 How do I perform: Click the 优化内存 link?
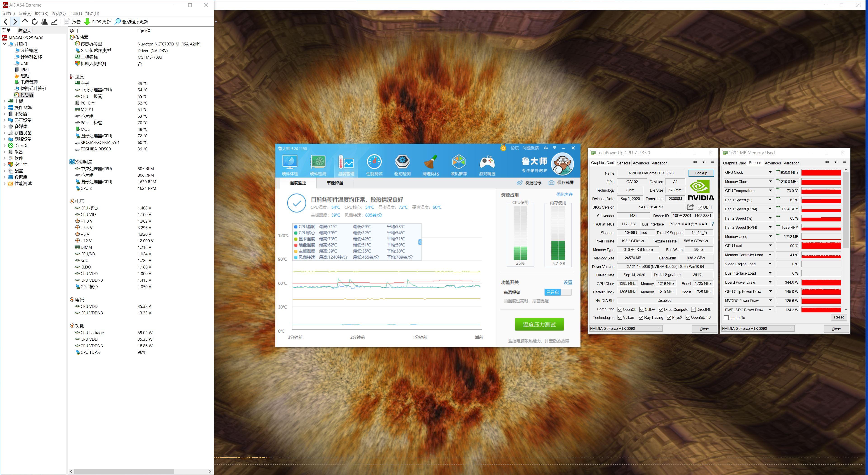(x=564, y=195)
